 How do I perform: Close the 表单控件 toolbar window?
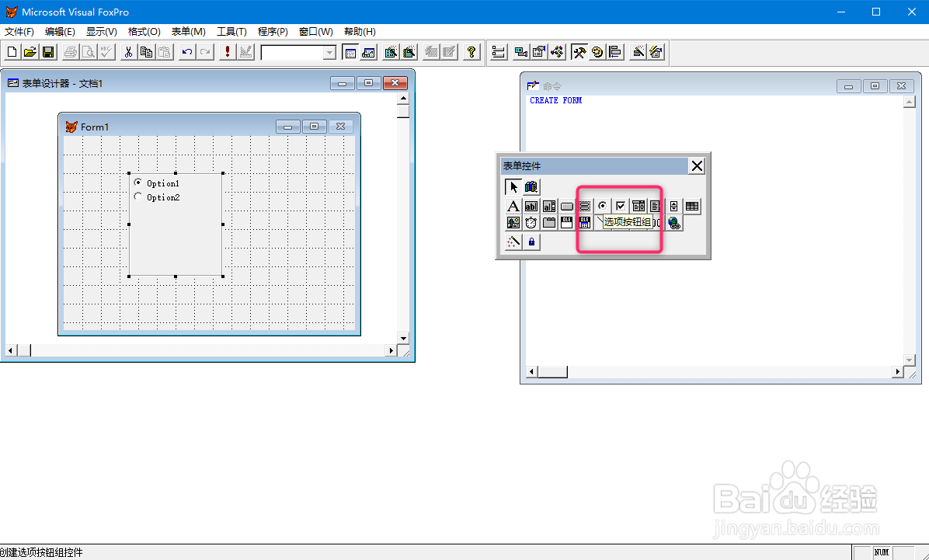pos(697,166)
